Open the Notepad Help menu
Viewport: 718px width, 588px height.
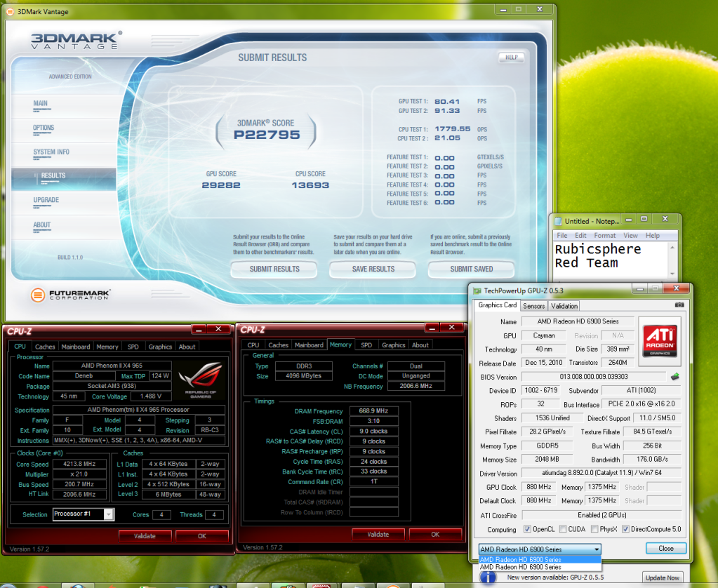click(653, 235)
